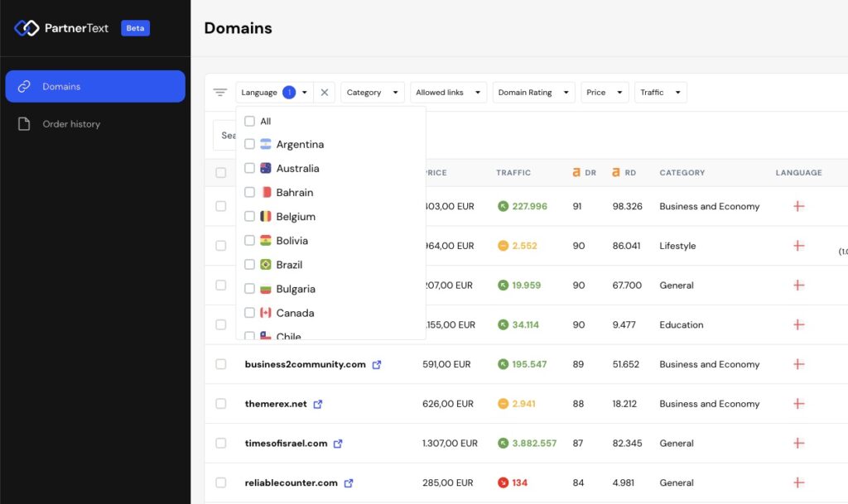Open reliablecounter.com external link icon
Viewport: 848px width, 504px height.
tap(349, 483)
